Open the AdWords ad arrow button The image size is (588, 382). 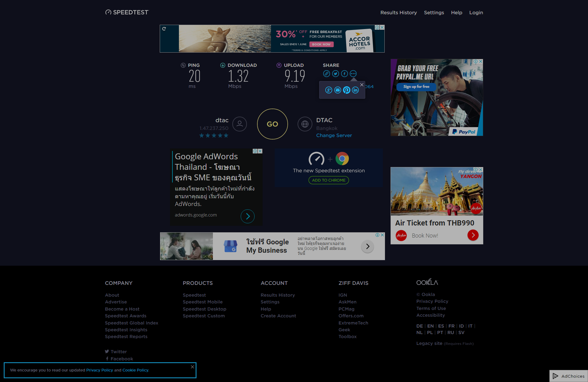click(247, 217)
